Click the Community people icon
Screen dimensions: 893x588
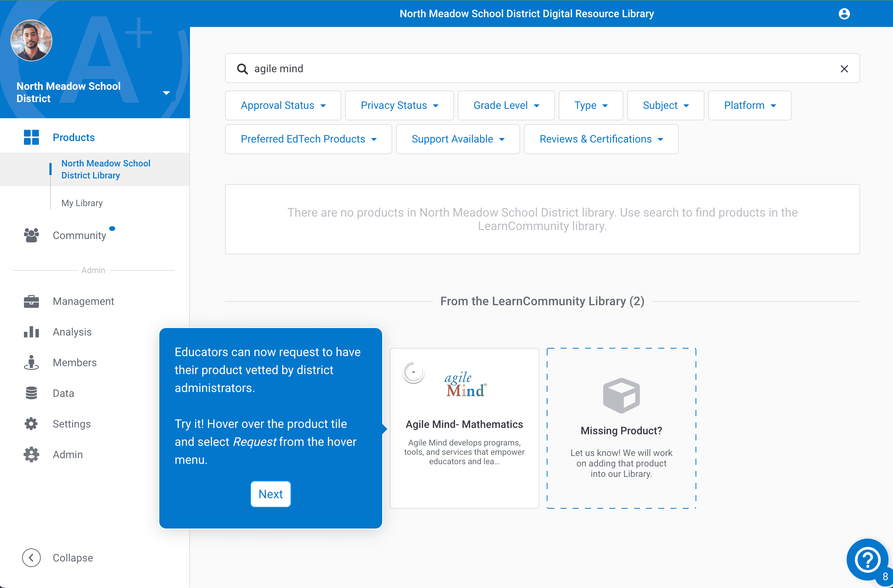31,235
